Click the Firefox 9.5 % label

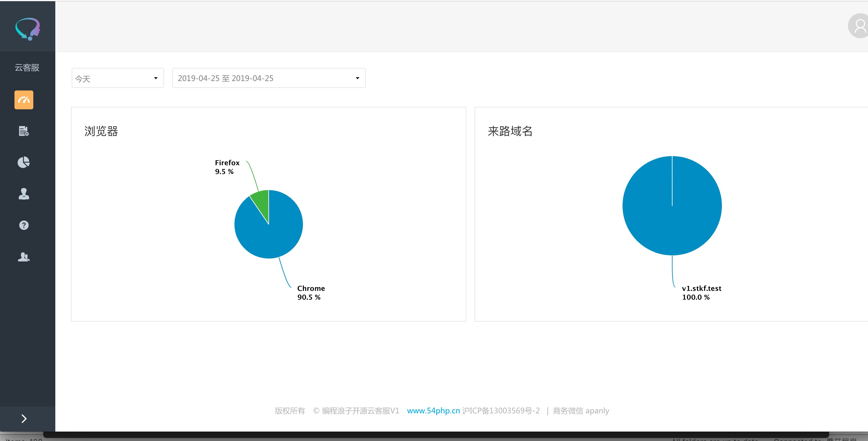tap(227, 167)
